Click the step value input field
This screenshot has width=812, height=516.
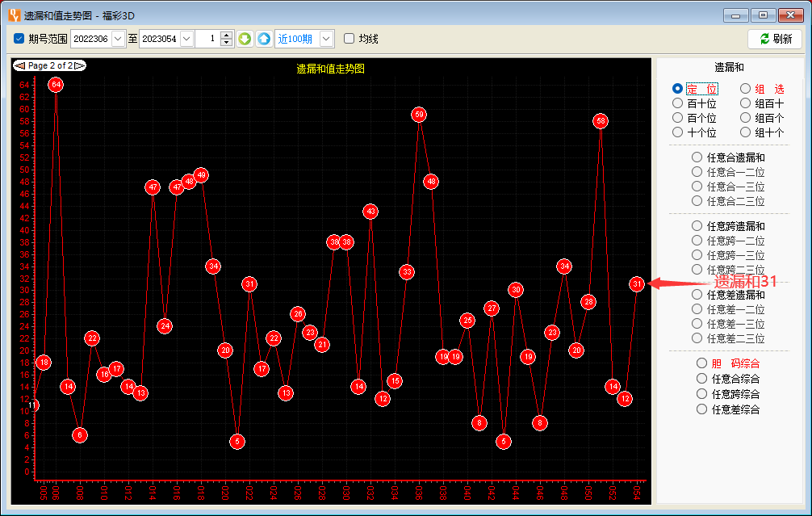point(207,39)
